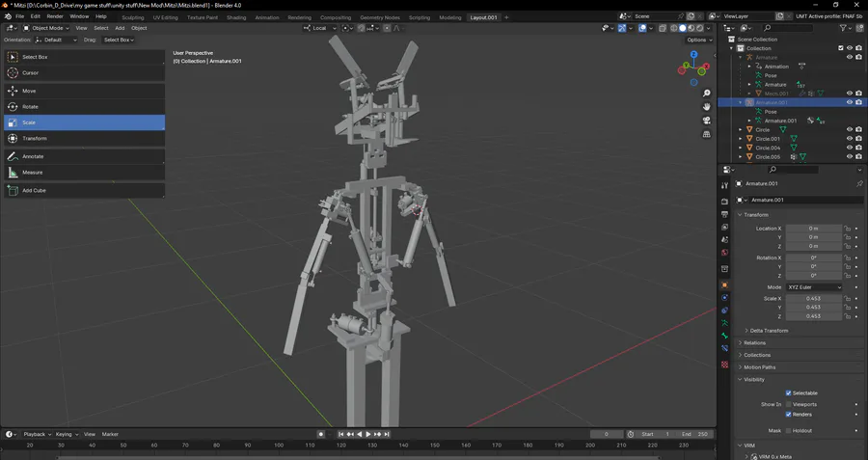Toggle X-ray mode in viewport header
868x460 pixels.
click(x=662, y=28)
